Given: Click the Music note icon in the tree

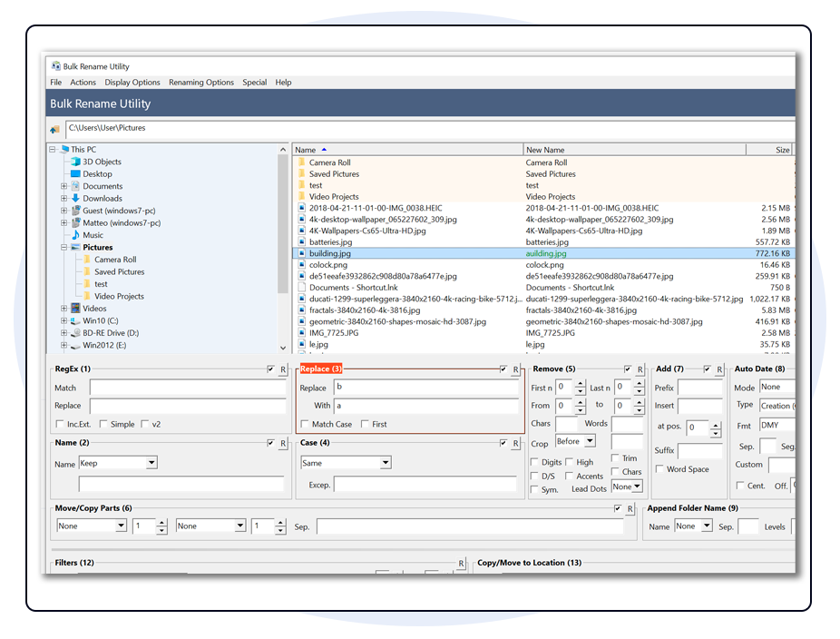Looking at the screenshot, I should click(x=75, y=235).
